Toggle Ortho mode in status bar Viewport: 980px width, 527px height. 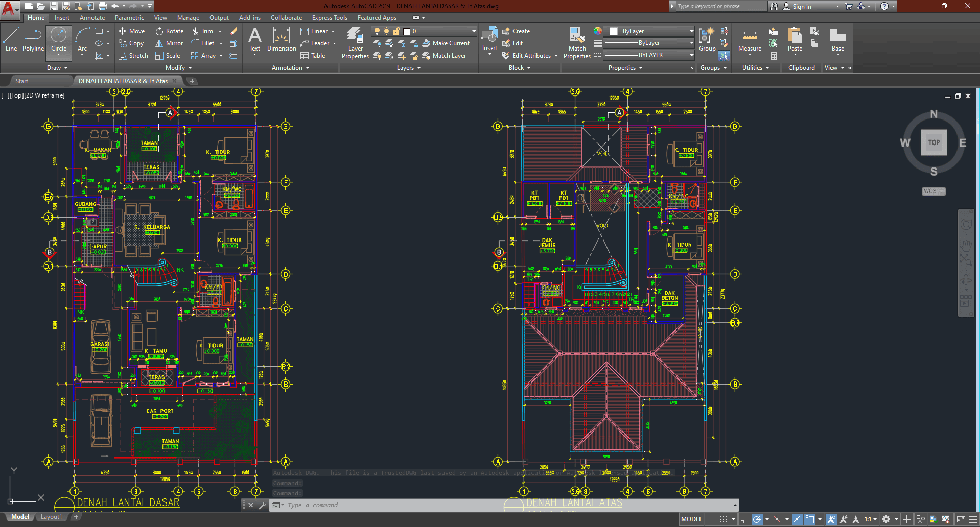pos(744,519)
